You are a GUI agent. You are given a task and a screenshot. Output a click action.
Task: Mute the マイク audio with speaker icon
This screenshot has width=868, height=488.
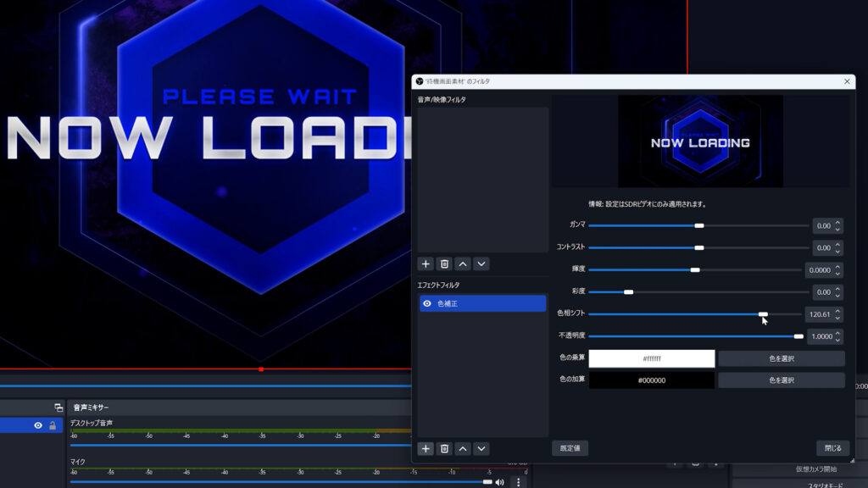coord(500,482)
